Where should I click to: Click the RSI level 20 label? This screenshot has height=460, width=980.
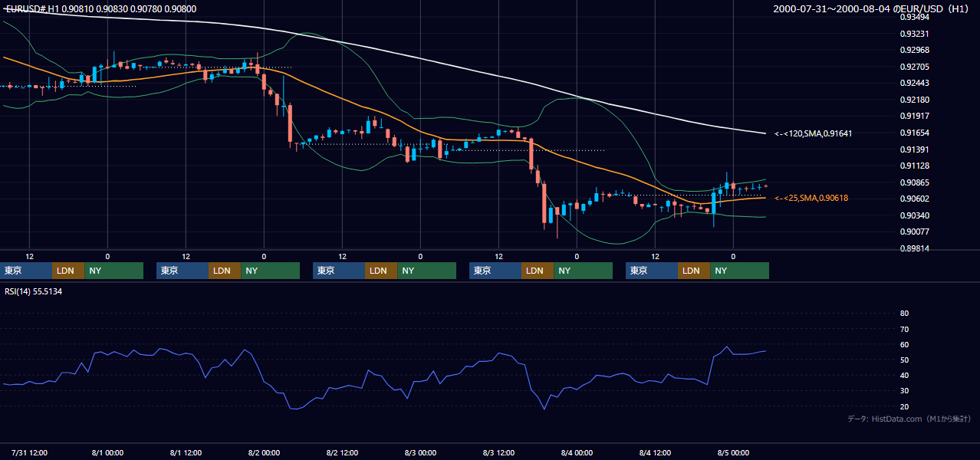click(904, 406)
